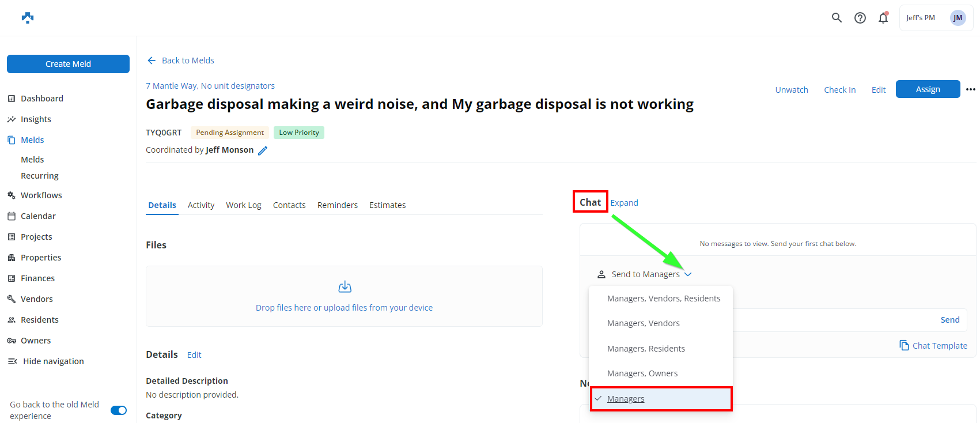This screenshot has width=980, height=423.
Task: Collapse sidebar with Hide navigation
Action: [53, 361]
